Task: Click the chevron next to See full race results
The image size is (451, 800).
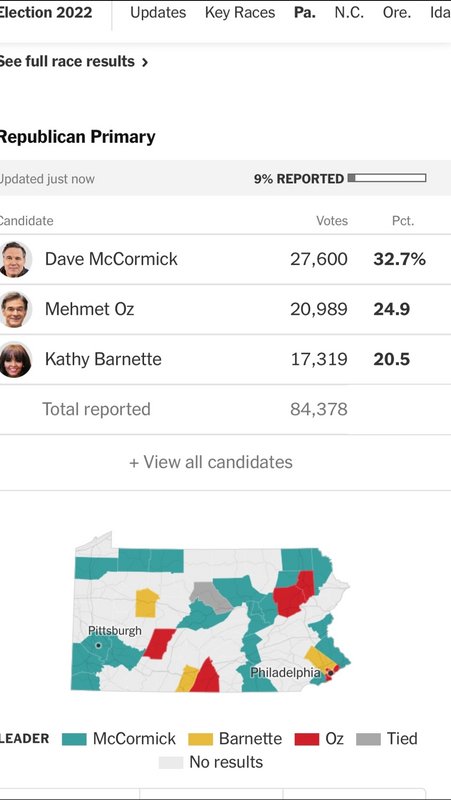Action: [145, 62]
